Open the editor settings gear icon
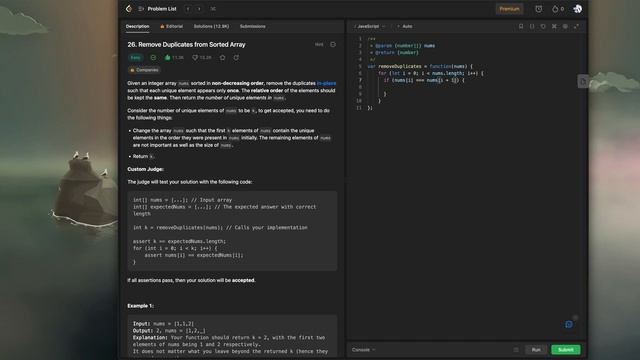640x360 pixels. 565,26
